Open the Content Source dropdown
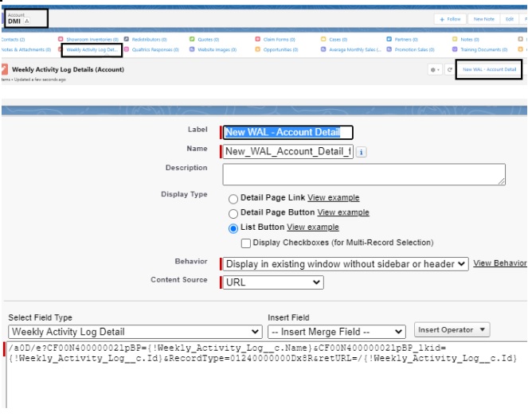 pos(273,282)
